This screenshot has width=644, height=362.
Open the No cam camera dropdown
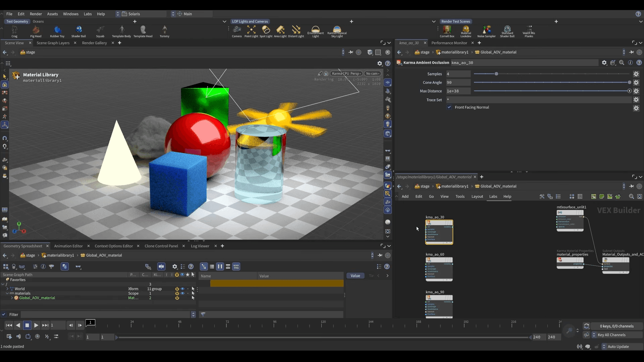pos(373,73)
